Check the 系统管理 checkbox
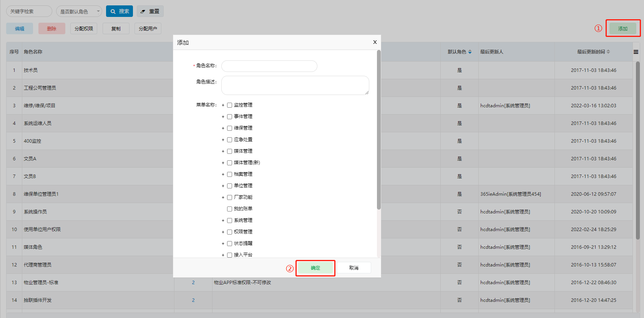 click(229, 220)
